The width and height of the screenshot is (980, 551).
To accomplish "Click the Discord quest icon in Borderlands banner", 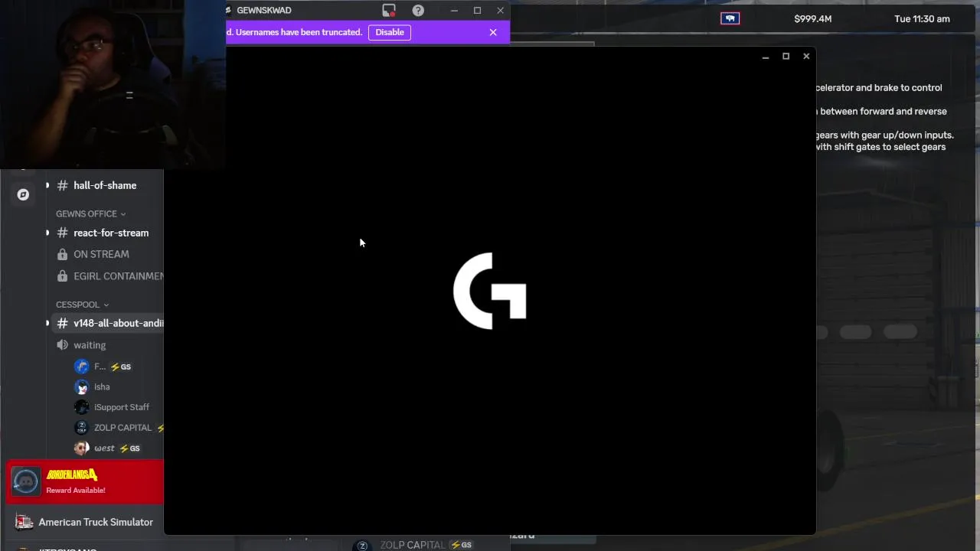I will (25, 481).
